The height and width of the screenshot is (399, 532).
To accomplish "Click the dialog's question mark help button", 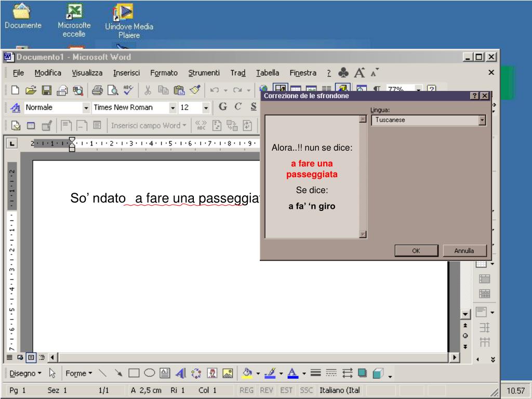I will [x=474, y=96].
